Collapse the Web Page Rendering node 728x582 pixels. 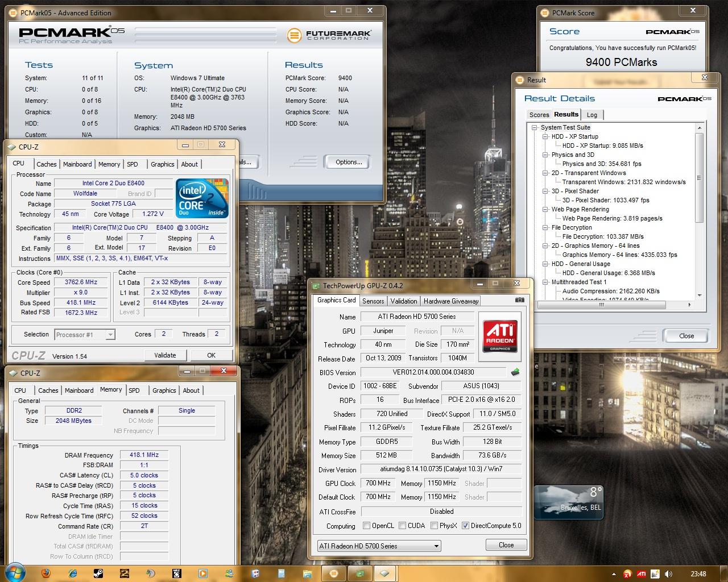pos(545,210)
